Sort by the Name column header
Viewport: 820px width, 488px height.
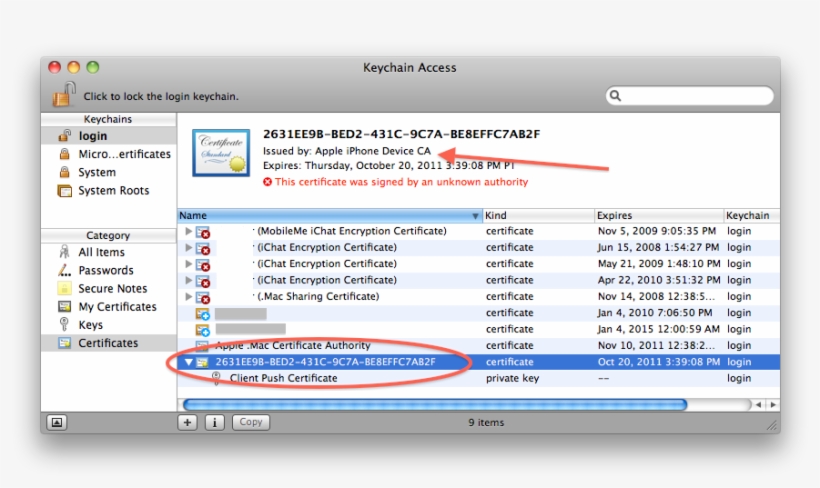coord(329,215)
